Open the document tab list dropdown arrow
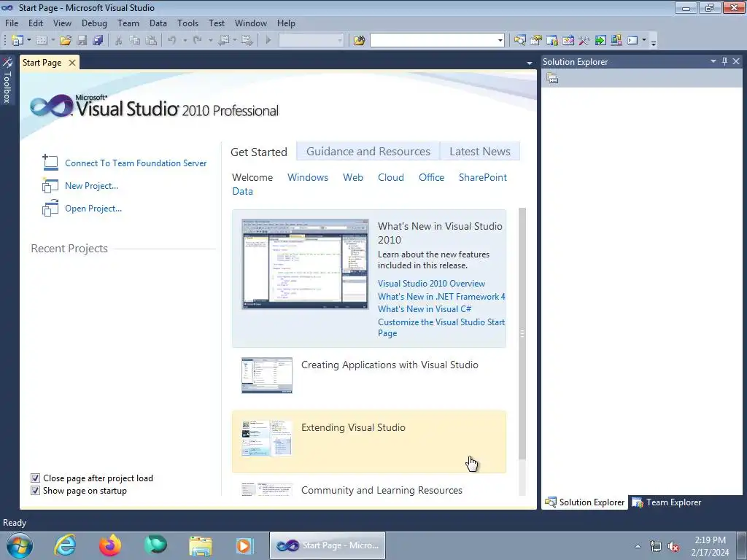 click(530, 63)
